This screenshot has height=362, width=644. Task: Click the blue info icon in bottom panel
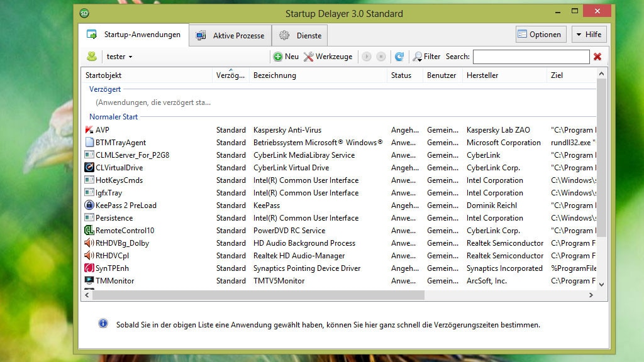pos(103,324)
